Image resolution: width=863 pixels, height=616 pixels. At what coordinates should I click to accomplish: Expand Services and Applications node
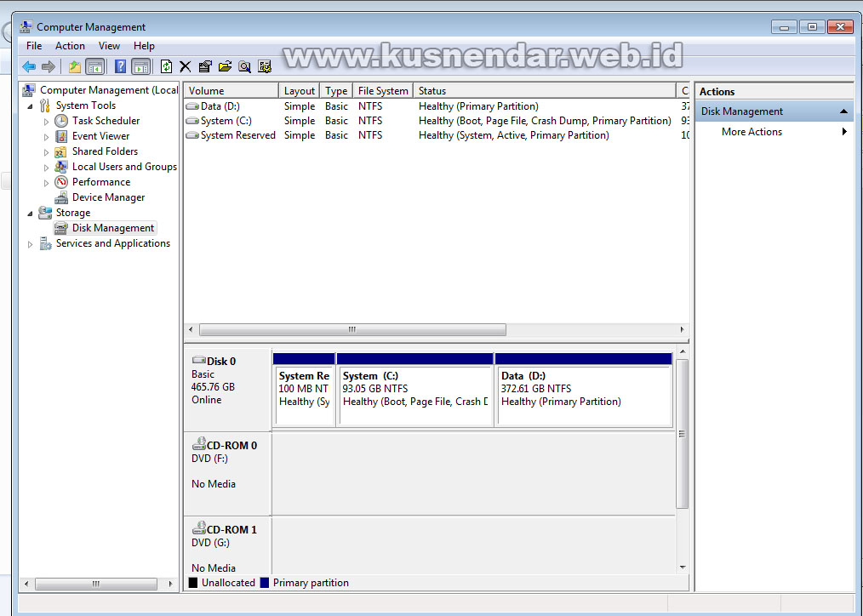(x=31, y=243)
